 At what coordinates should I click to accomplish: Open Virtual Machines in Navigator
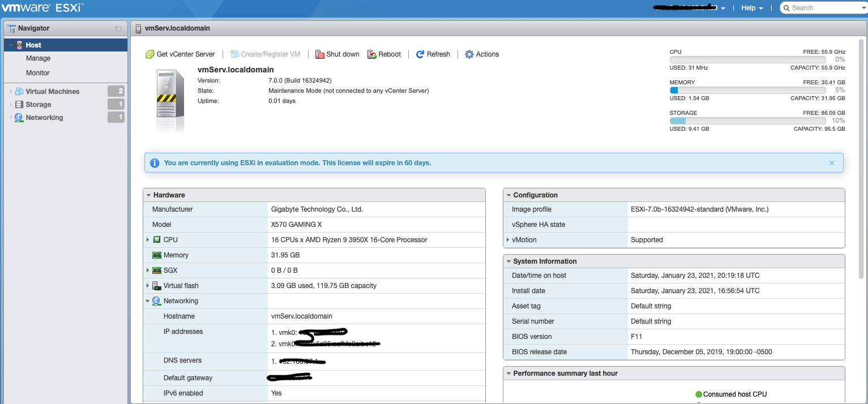tap(53, 92)
